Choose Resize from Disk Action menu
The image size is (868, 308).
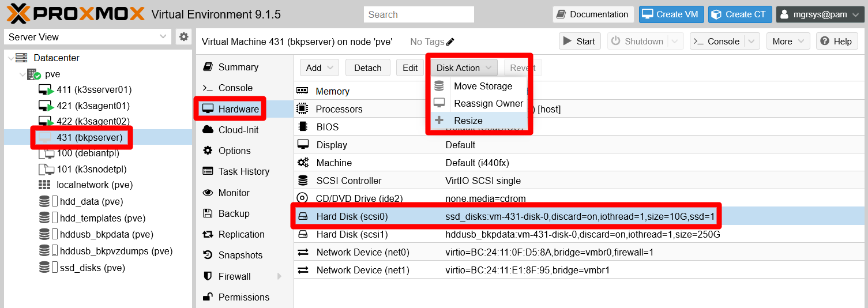coord(479,121)
